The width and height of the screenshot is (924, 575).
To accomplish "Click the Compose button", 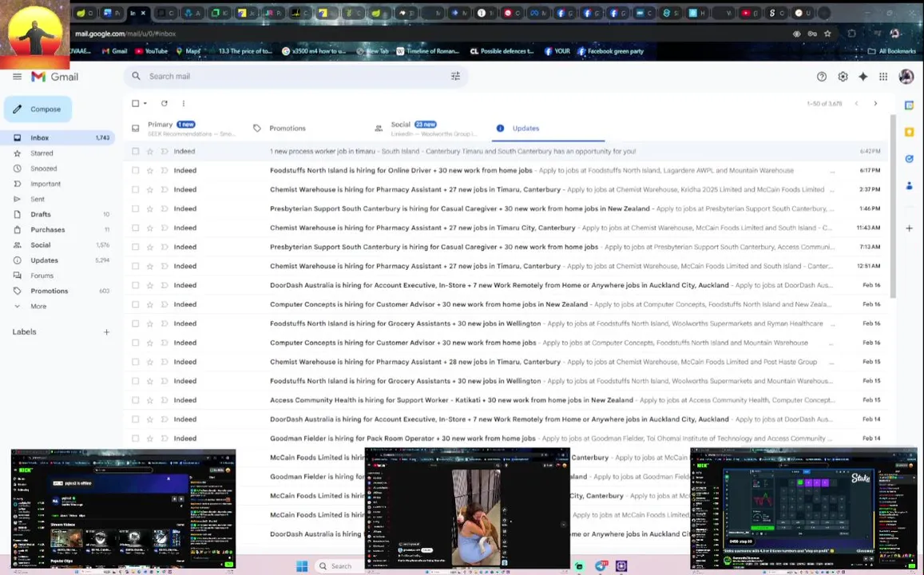I will pos(38,109).
